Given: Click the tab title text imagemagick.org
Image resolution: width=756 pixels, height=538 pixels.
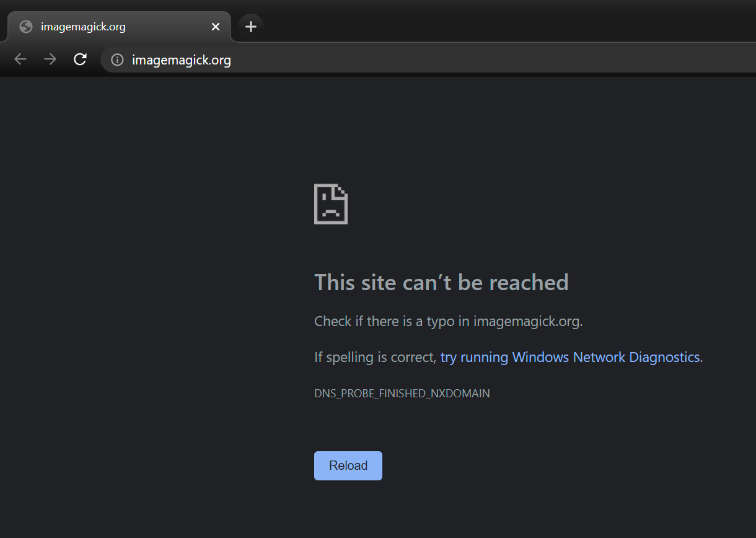Looking at the screenshot, I should pyautogui.click(x=83, y=26).
